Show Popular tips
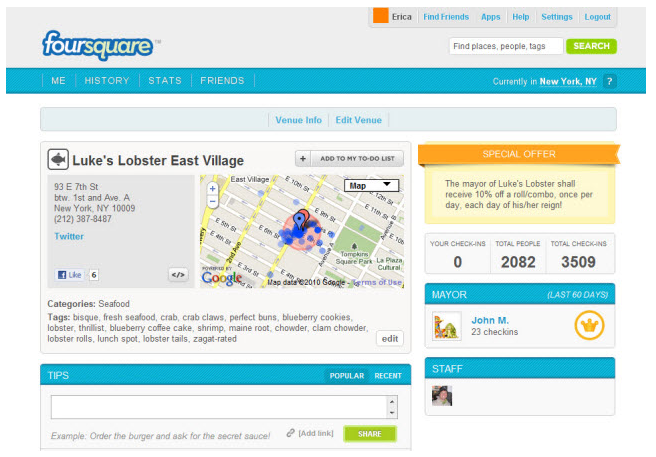 (x=346, y=376)
